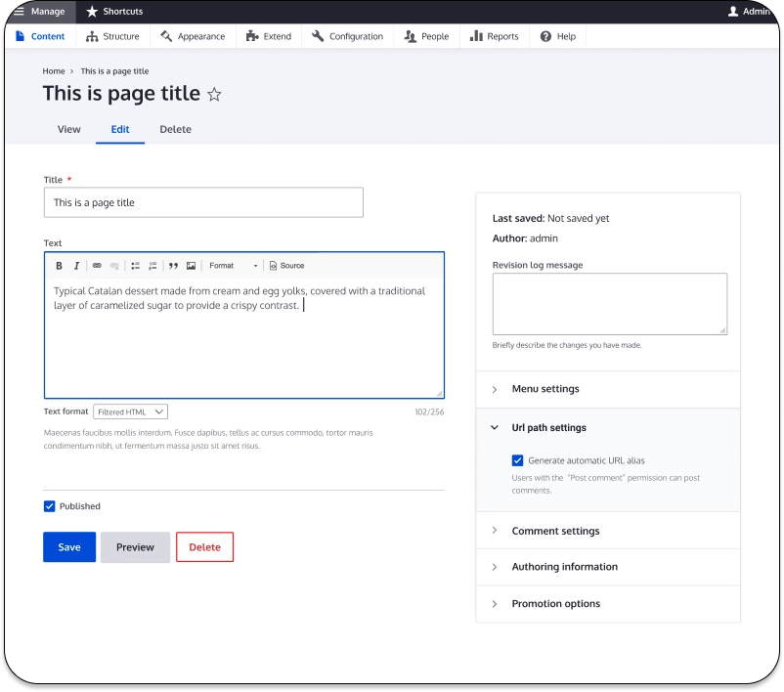Uncheck the Published checkbox
This screenshot has height=692, width=784.
pyautogui.click(x=50, y=506)
